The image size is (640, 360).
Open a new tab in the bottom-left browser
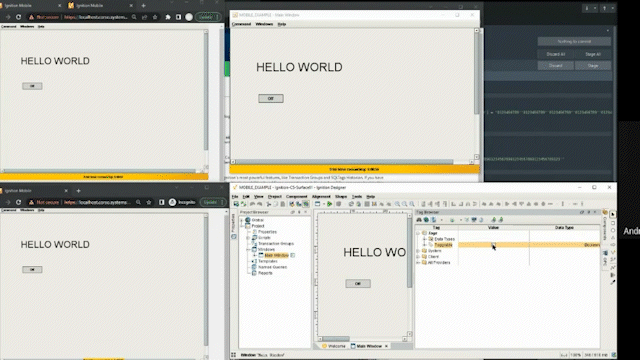78,191
